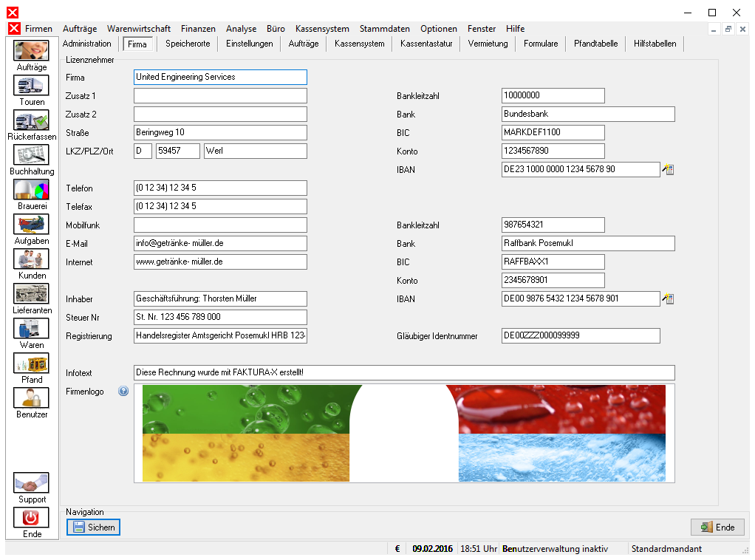
Task: Click the Firma name input field
Action: pos(221,77)
